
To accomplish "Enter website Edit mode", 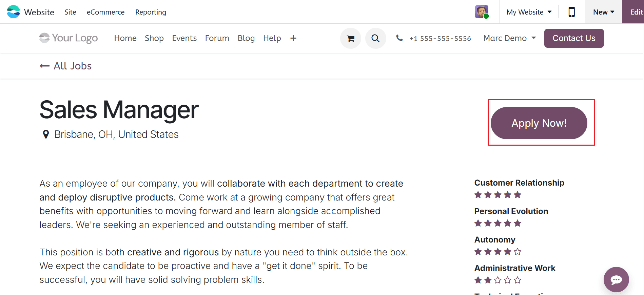I will pos(636,12).
